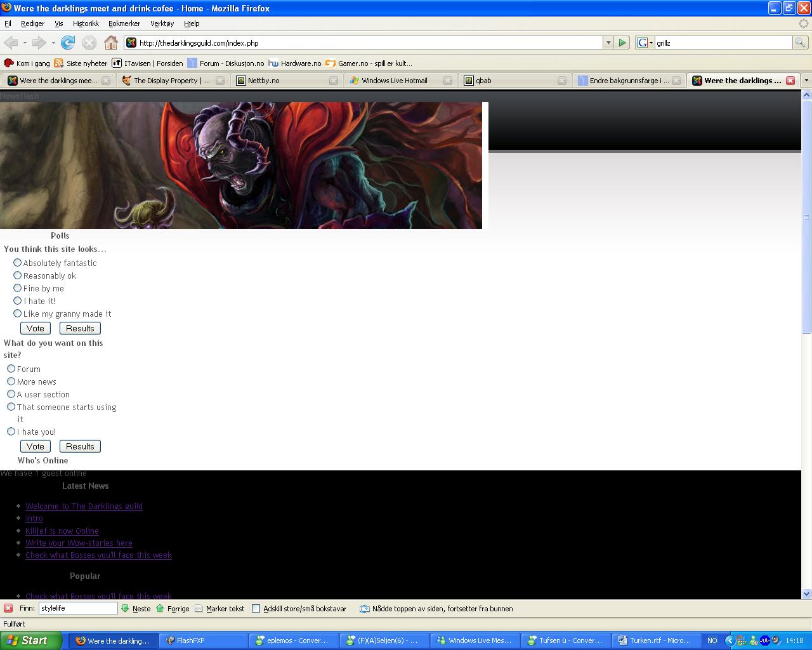Select the A user section option
This screenshot has height=650, width=812.
(11, 394)
